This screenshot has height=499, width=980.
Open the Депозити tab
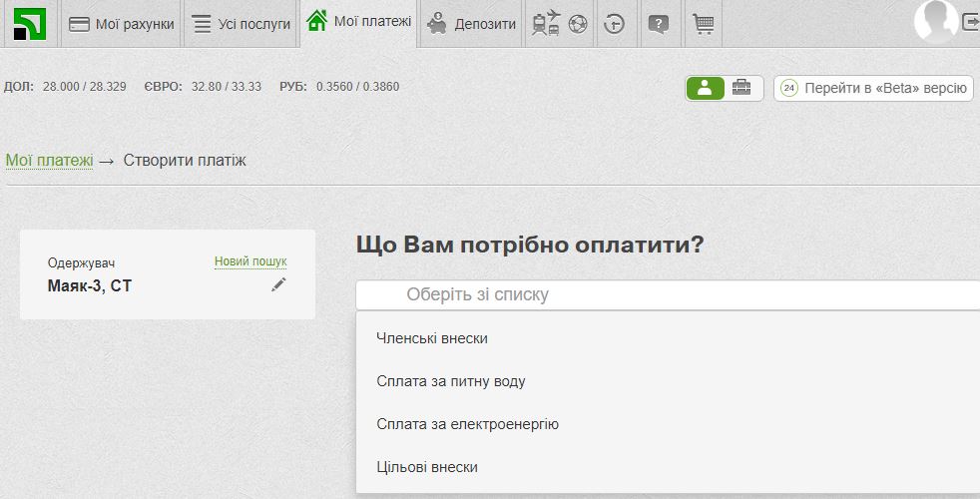tap(471, 24)
